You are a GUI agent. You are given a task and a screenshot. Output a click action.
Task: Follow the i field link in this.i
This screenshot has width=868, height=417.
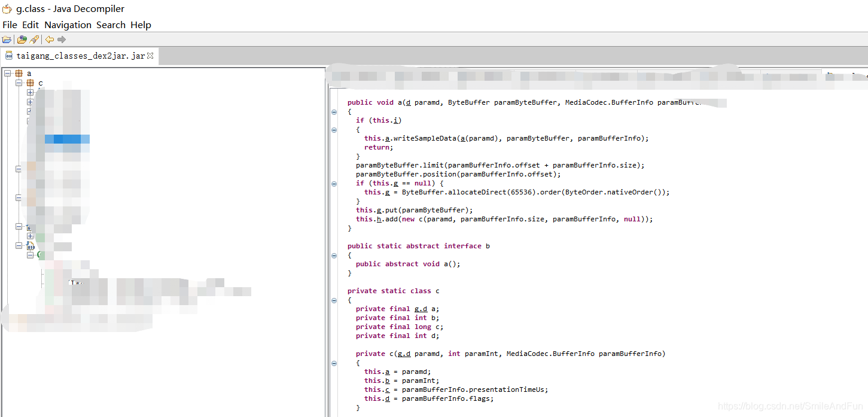395,120
